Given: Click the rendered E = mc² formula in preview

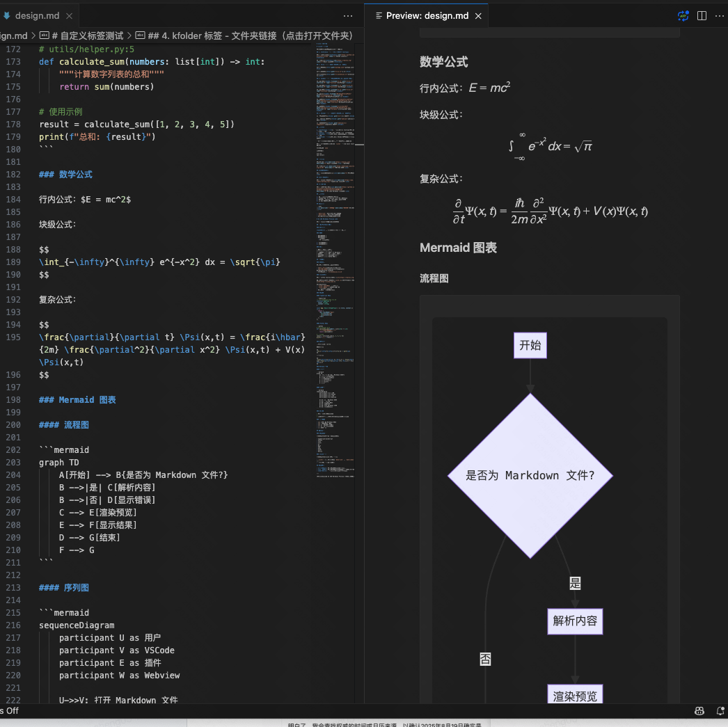Looking at the screenshot, I should [x=489, y=87].
